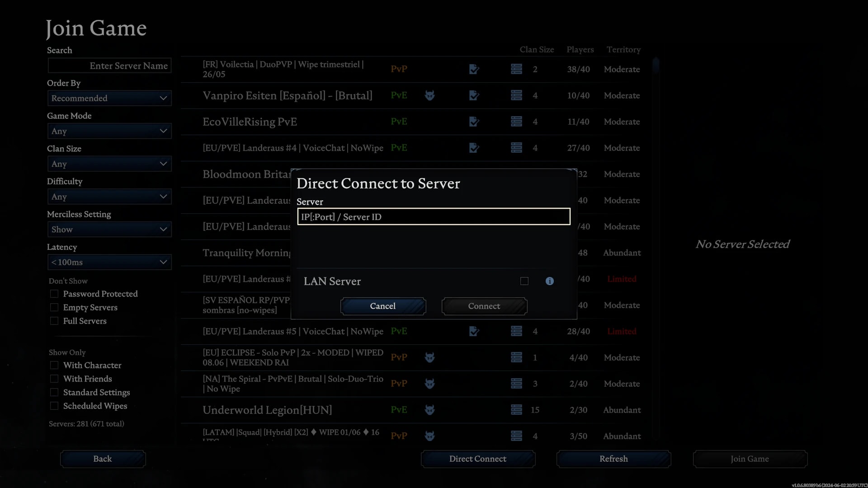868x488 pixels.
Task: Click the Back button to exit browser
Action: tap(103, 458)
